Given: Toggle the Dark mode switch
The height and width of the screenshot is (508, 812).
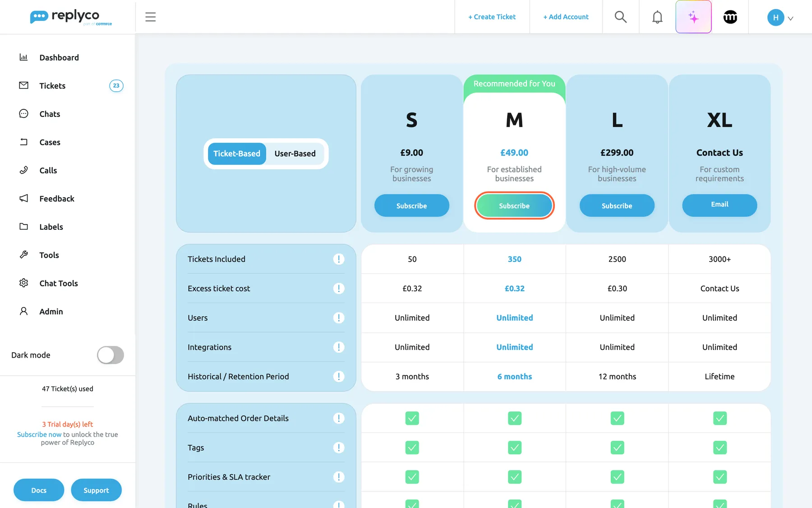Looking at the screenshot, I should tap(111, 355).
